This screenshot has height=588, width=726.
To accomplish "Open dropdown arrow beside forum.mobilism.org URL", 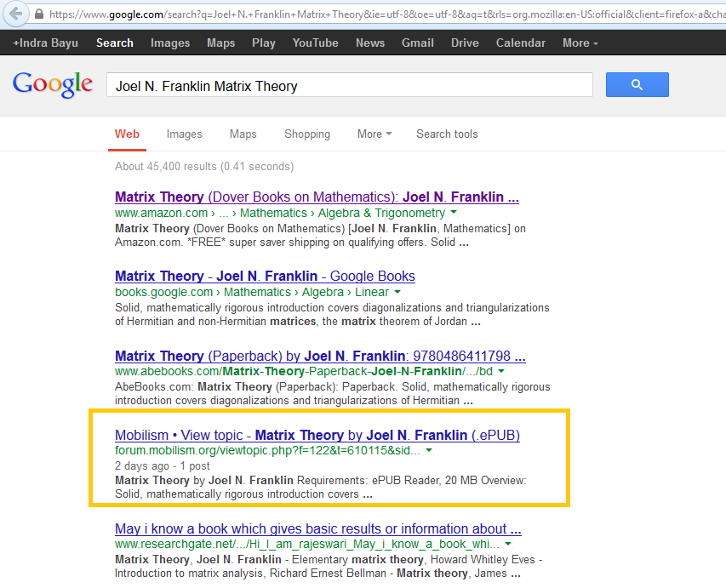I will pos(429,450).
